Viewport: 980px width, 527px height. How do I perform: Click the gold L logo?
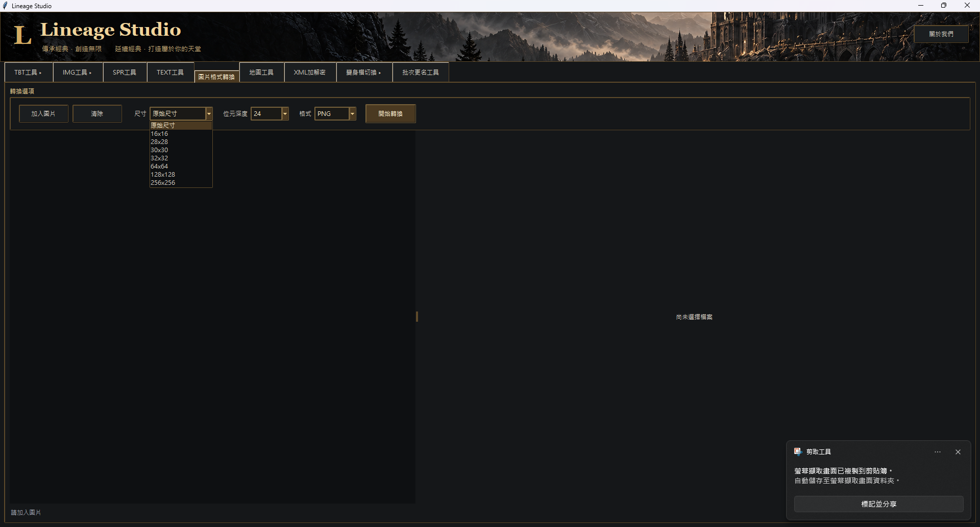[x=22, y=35]
